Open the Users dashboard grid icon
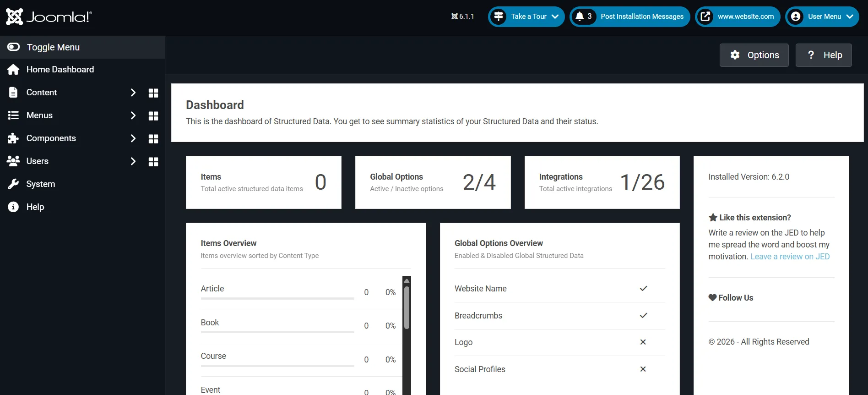This screenshot has width=868, height=395. pos(153,162)
